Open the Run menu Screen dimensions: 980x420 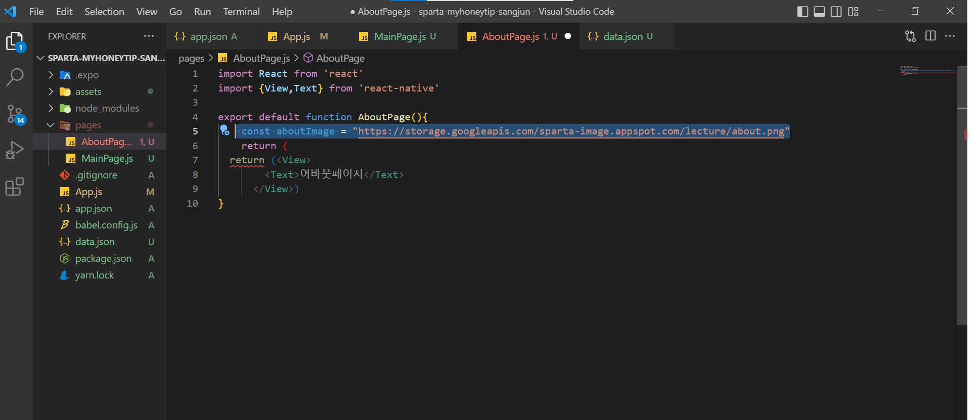click(x=202, y=11)
